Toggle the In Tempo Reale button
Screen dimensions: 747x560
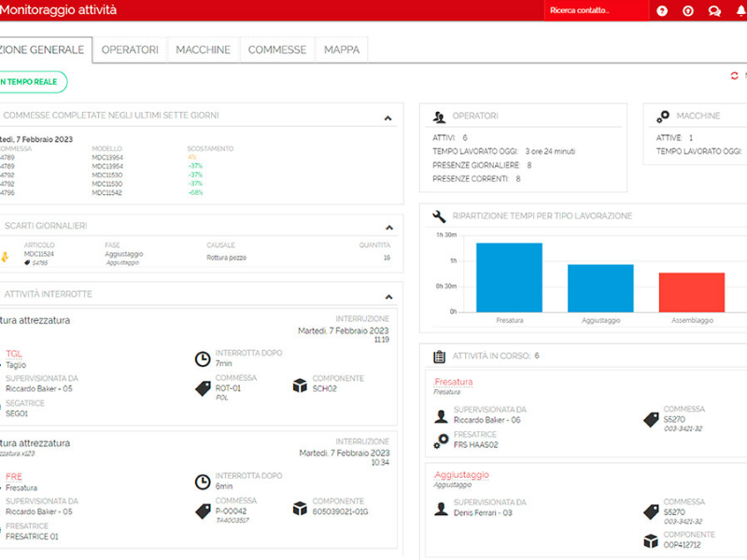click(x=32, y=82)
